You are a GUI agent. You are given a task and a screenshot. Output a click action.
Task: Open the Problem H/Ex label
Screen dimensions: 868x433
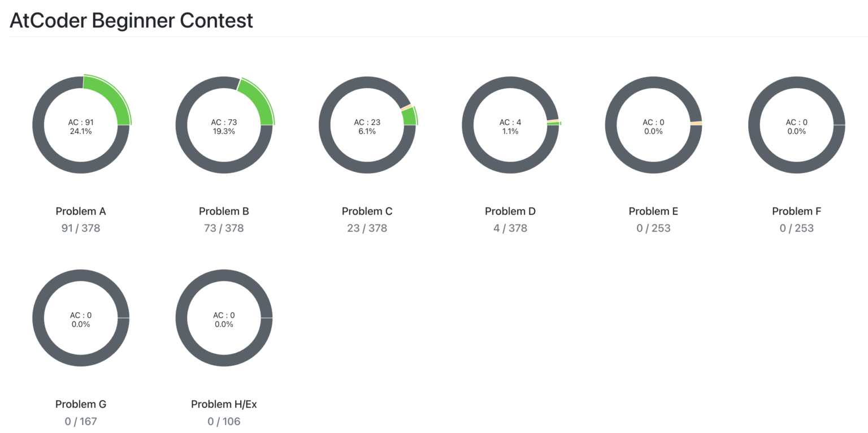224,404
